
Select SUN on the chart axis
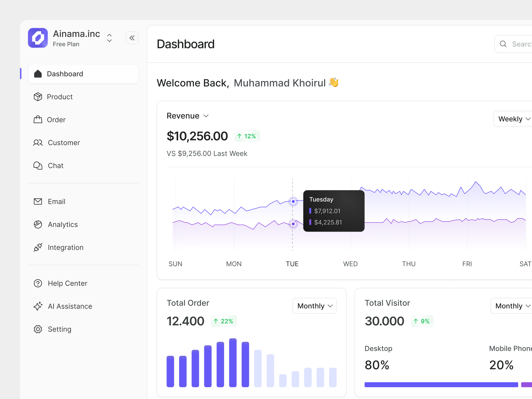click(175, 264)
